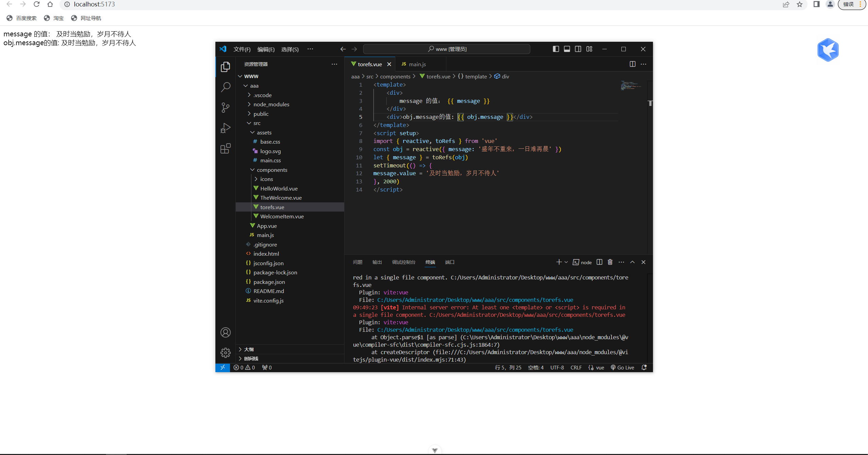Viewport: 868px width, 455px height.
Task: Toggle the browser side panel
Action: [817, 4]
